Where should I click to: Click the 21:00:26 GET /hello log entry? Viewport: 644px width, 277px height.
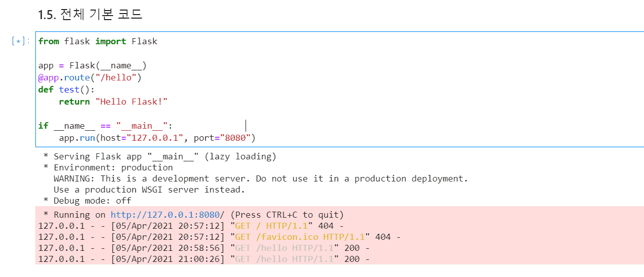coord(204,259)
